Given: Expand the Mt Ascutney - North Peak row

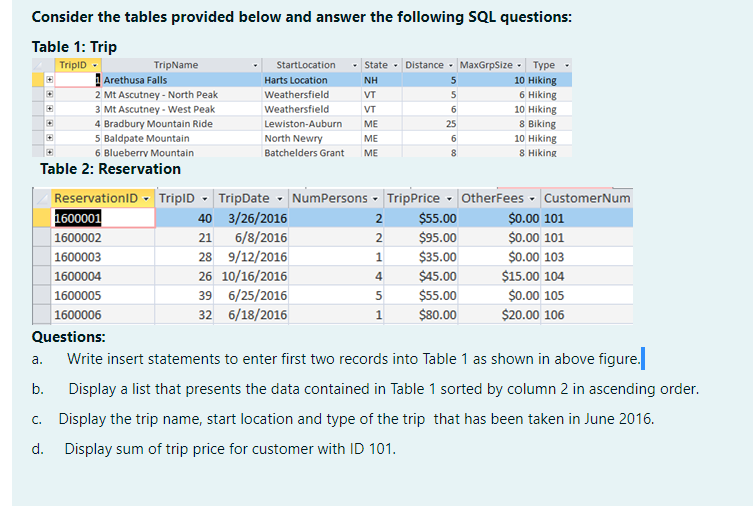Looking at the screenshot, I should coord(49,94).
